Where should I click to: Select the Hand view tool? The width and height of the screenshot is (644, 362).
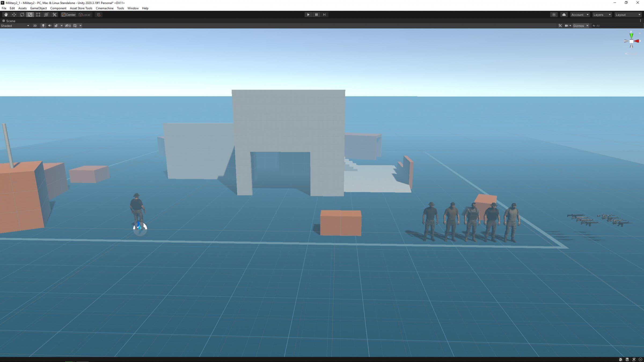(6, 15)
